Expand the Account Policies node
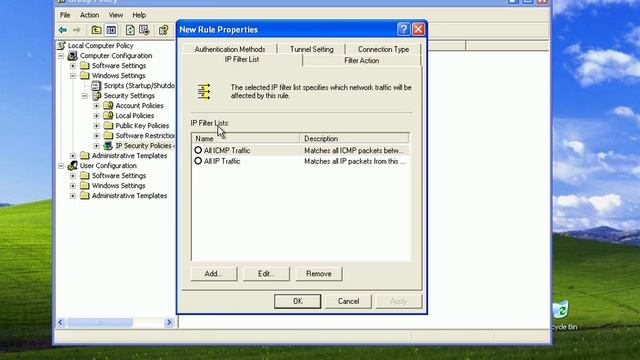This screenshot has height=360, width=640. [96, 105]
